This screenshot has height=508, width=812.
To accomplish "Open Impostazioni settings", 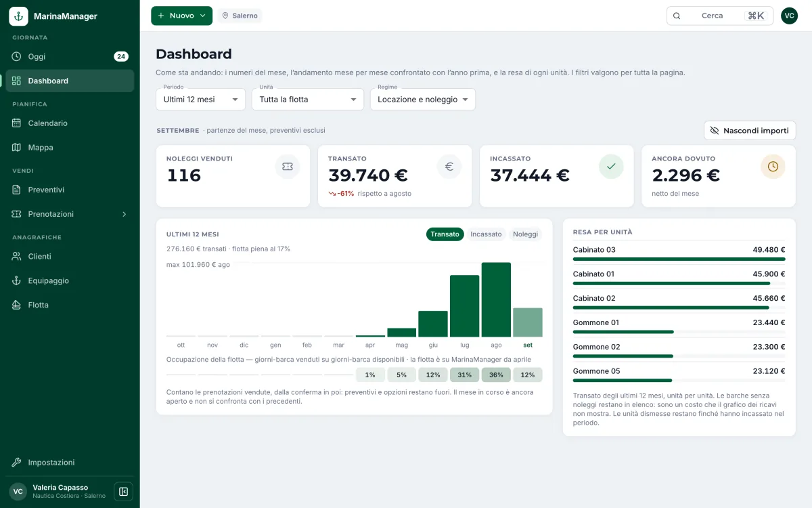I will pyautogui.click(x=70, y=463).
